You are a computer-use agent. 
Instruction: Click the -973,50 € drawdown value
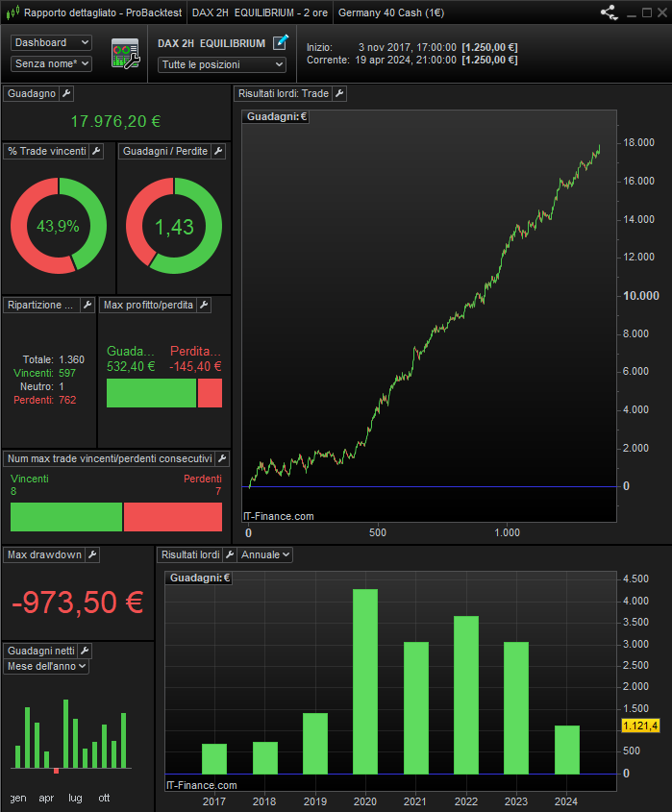[x=78, y=603]
